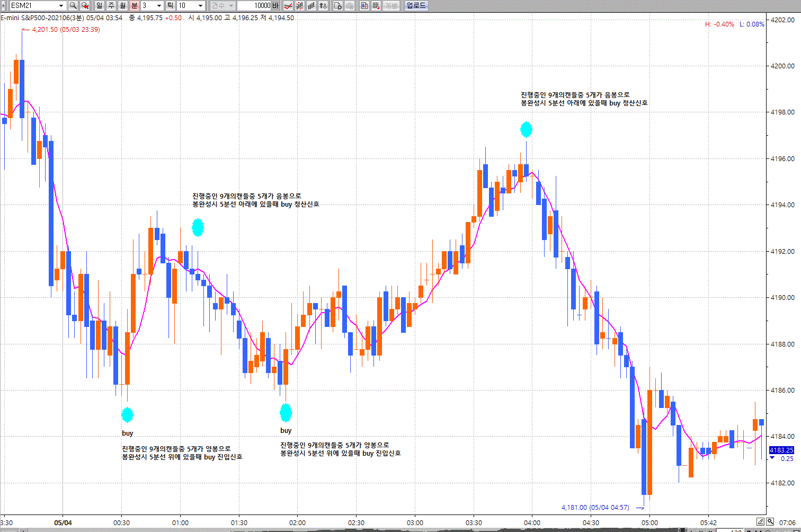The height and width of the screenshot is (532, 801).
Task: Switch to 주 (weekly) period
Action: (x=111, y=5)
